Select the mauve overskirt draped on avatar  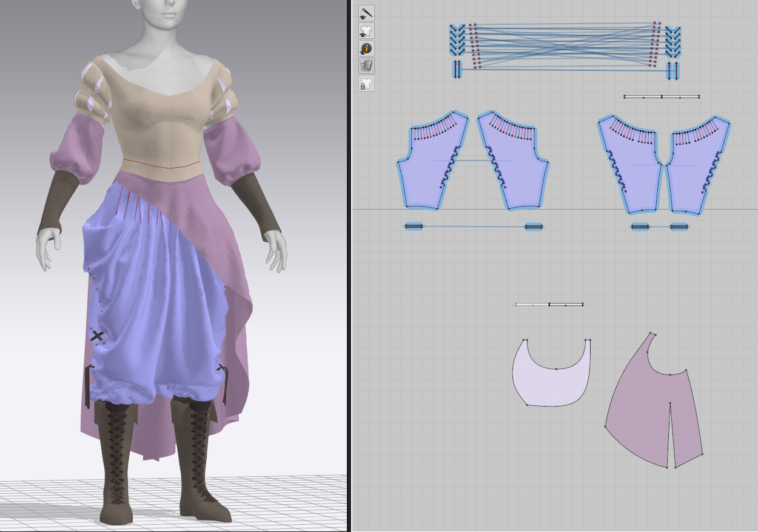236,339
